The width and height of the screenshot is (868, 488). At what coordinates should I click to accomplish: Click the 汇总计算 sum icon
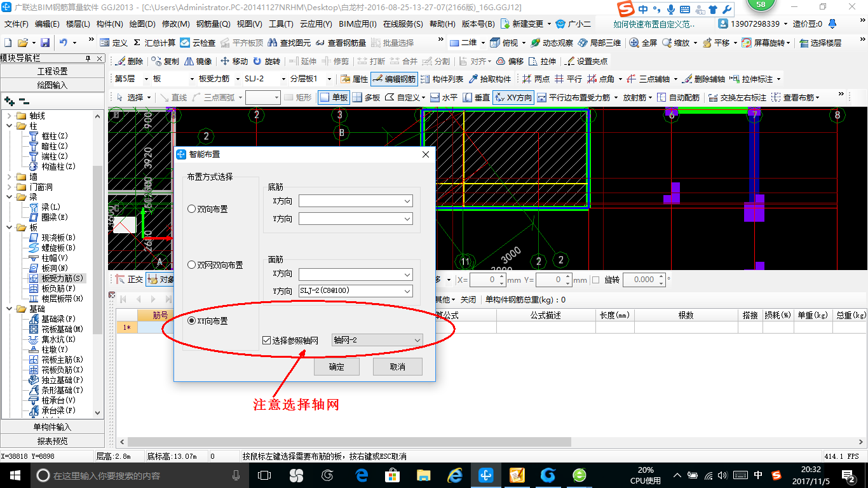click(154, 43)
